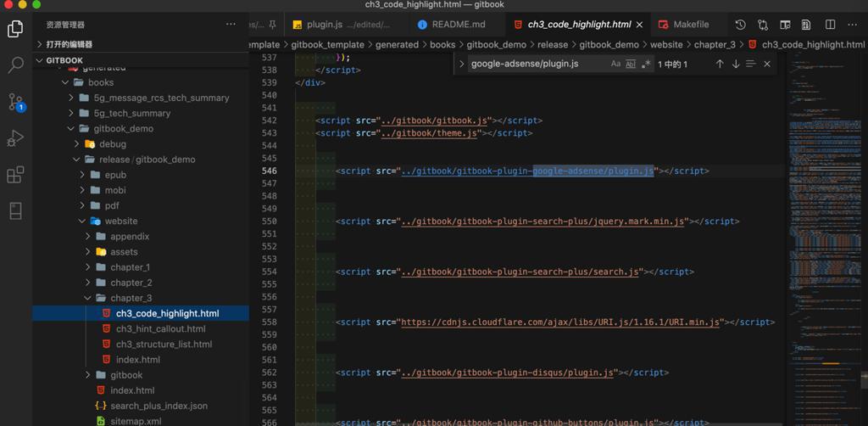Open Explorer panel more actions menu
868x426 pixels.
231,25
